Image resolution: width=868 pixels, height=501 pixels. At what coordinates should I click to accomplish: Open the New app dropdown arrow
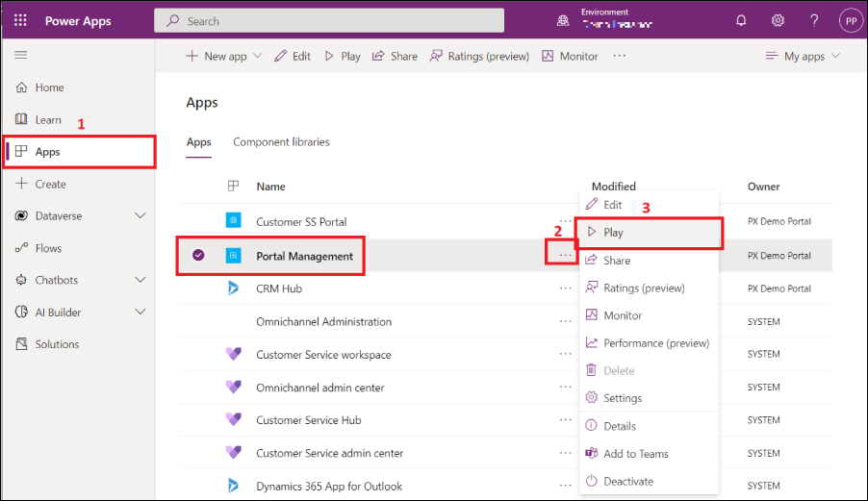(x=257, y=56)
